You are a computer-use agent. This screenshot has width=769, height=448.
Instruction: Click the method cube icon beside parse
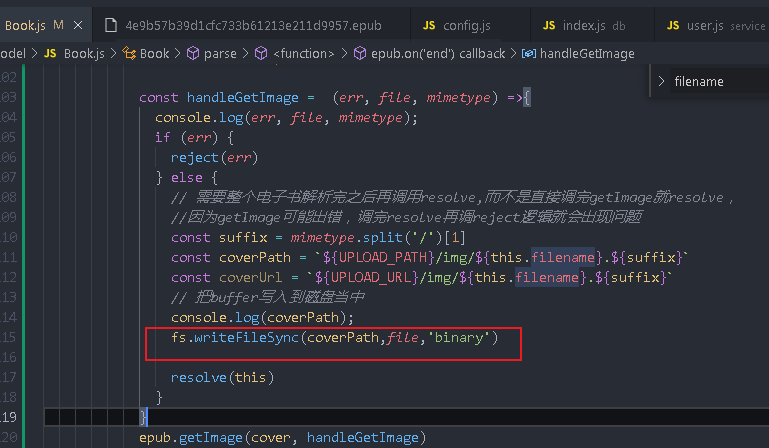tap(193, 53)
